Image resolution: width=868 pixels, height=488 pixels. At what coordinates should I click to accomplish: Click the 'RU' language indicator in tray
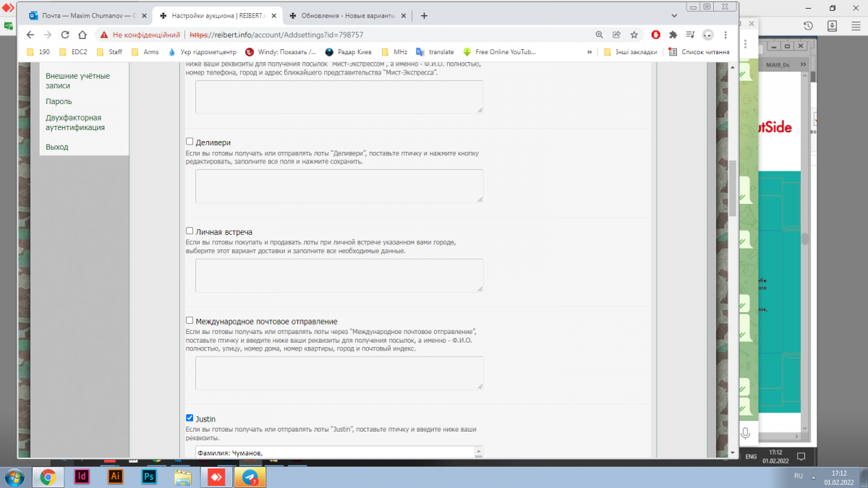[799, 476]
